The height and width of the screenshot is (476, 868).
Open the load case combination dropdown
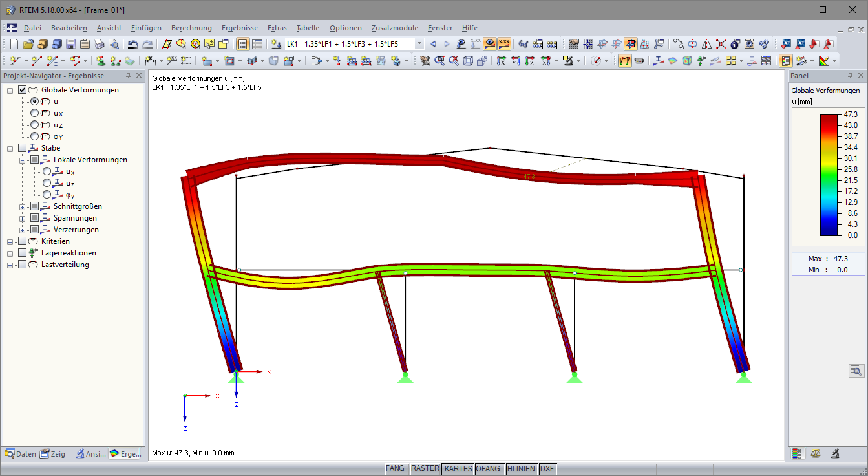pyautogui.click(x=419, y=44)
